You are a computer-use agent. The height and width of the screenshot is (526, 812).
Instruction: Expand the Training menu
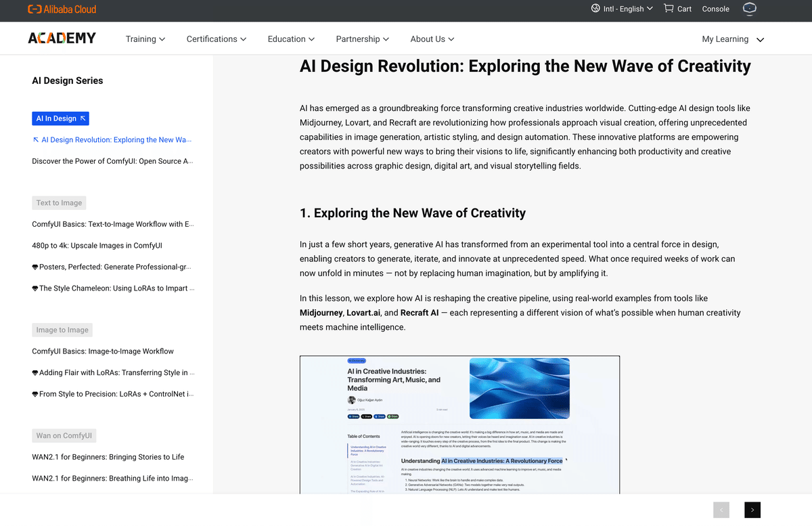145,39
